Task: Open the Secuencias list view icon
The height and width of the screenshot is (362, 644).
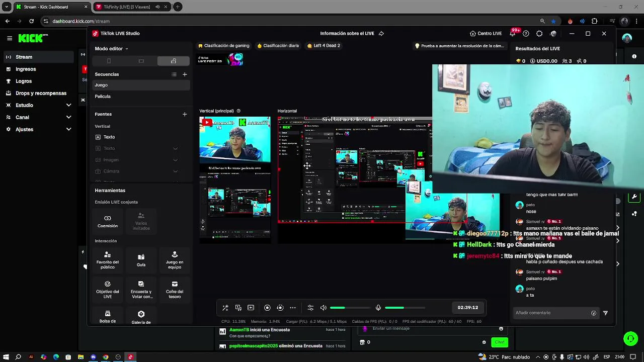Action: (x=174, y=74)
